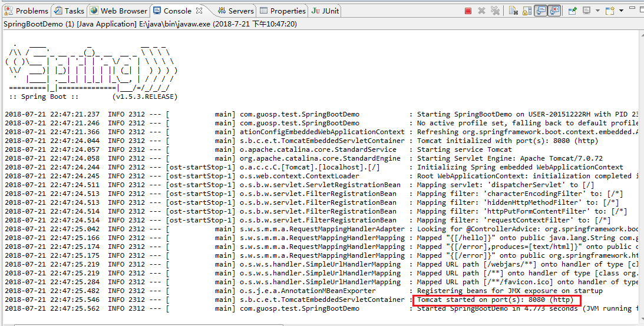Image resolution: width=644 pixels, height=326 pixels.
Task: Toggle show console when standard error changes
Action: coord(554,11)
